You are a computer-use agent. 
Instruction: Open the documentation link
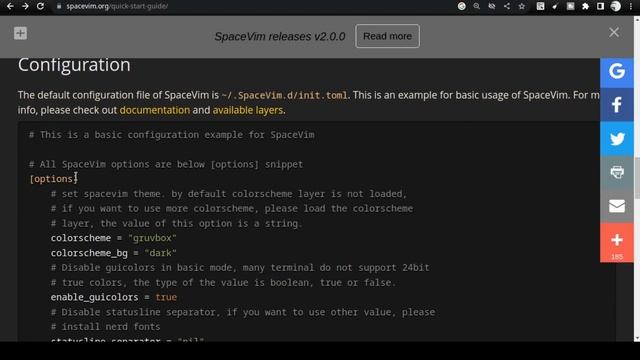[x=155, y=110]
